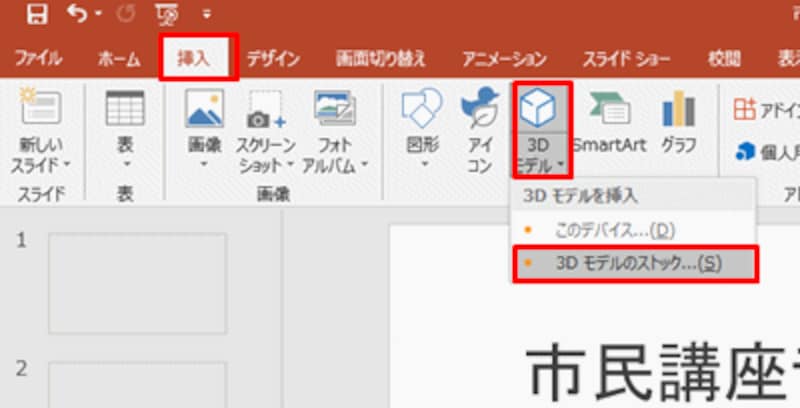Click the 表 table icon
800x408 pixels.
click(x=125, y=108)
